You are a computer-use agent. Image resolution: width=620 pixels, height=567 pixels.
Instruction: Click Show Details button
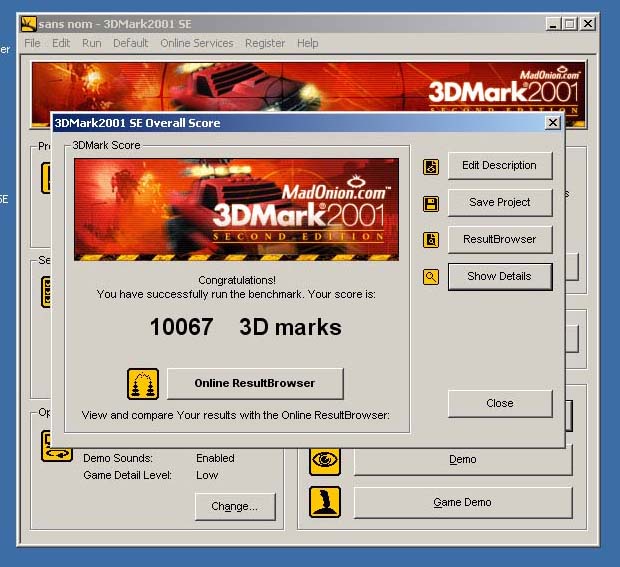pos(500,277)
